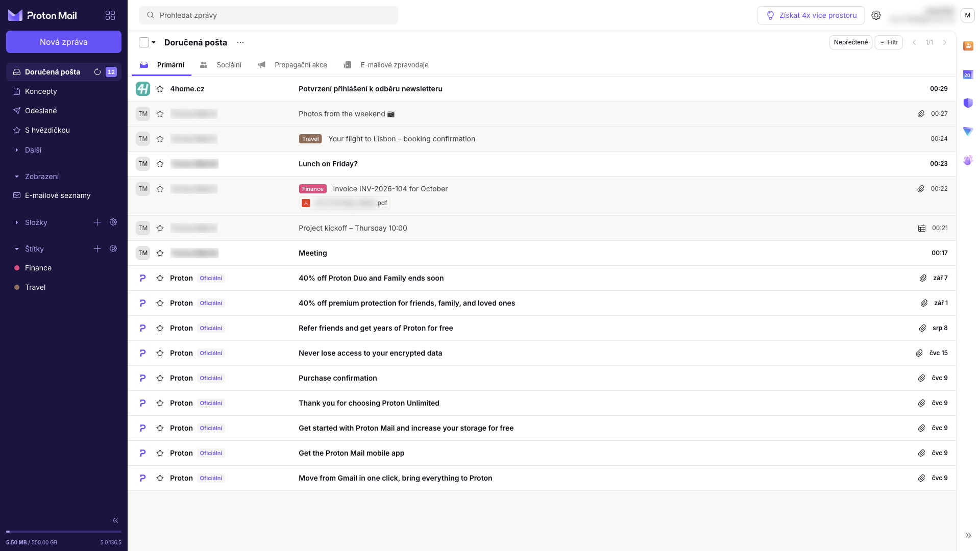The width and height of the screenshot is (980, 551).
Task: Go to the next page of messages
Action: (x=945, y=42)
